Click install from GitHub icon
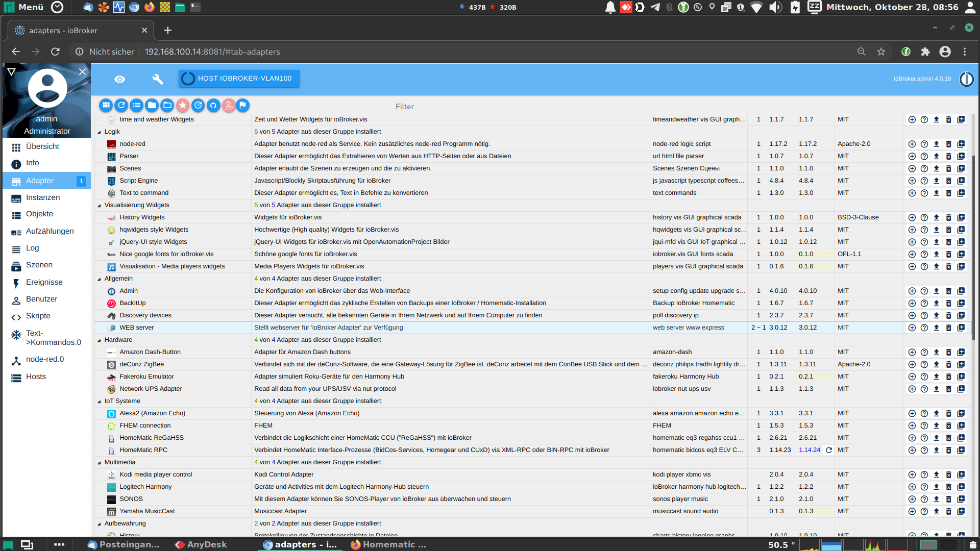Viewport: 980px width, 551px height. [213, 105]
